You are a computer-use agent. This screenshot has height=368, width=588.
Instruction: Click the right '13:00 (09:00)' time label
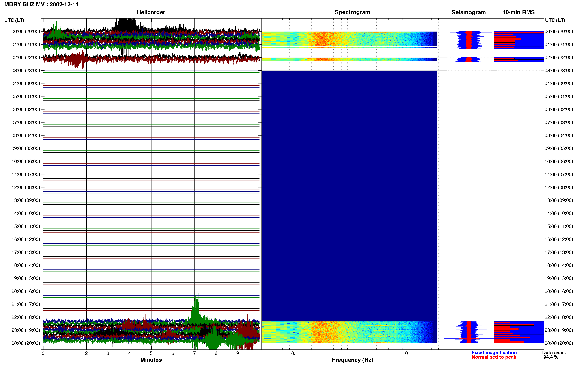tap(559, 200)
